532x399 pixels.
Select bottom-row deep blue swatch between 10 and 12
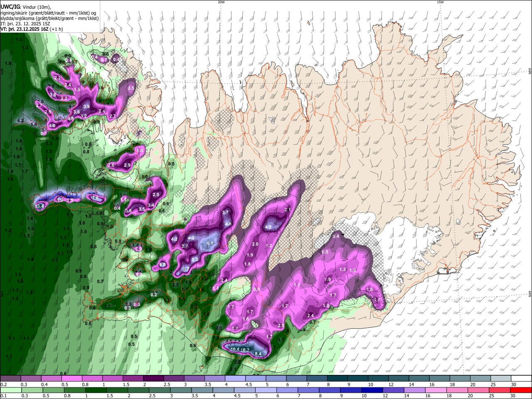(x=372, y=390)
